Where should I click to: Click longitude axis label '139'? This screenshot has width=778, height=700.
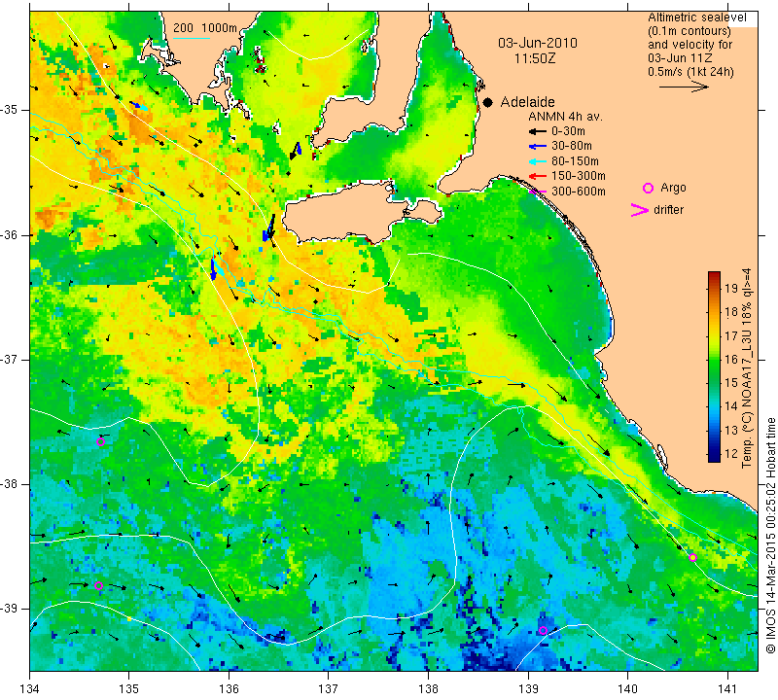click(528, 689)
